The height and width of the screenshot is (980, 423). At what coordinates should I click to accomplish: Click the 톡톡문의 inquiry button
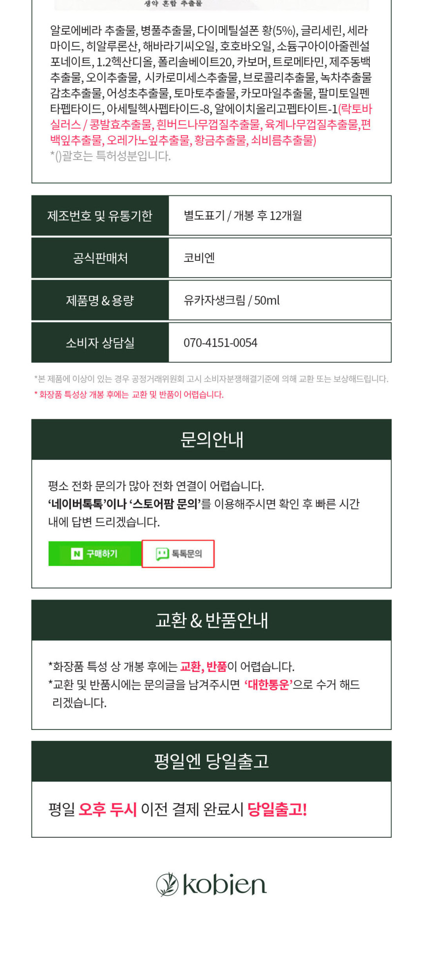pos(178,554)
